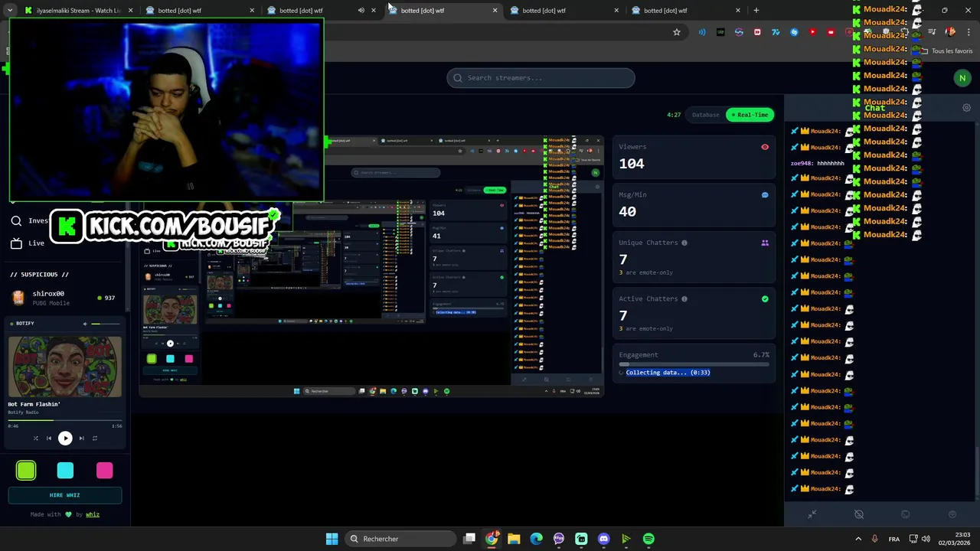
Task: Adjust the Botify volume slider
Action: pyautogui.click(x=106, y=324)
